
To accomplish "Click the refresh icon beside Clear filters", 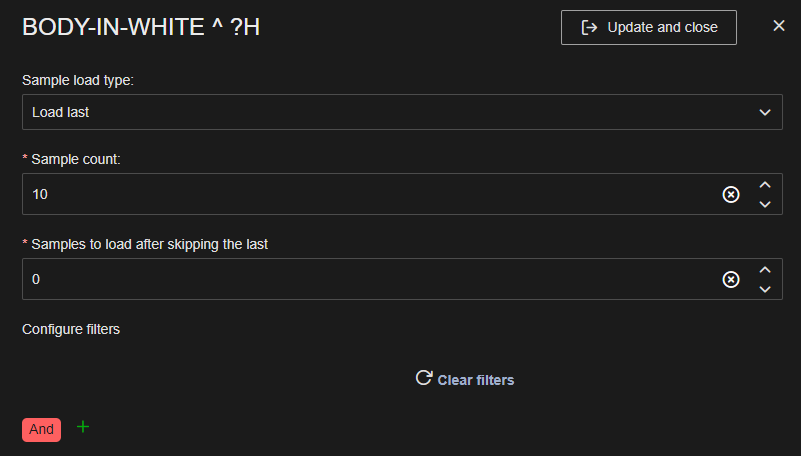I will tap(424, 378).
